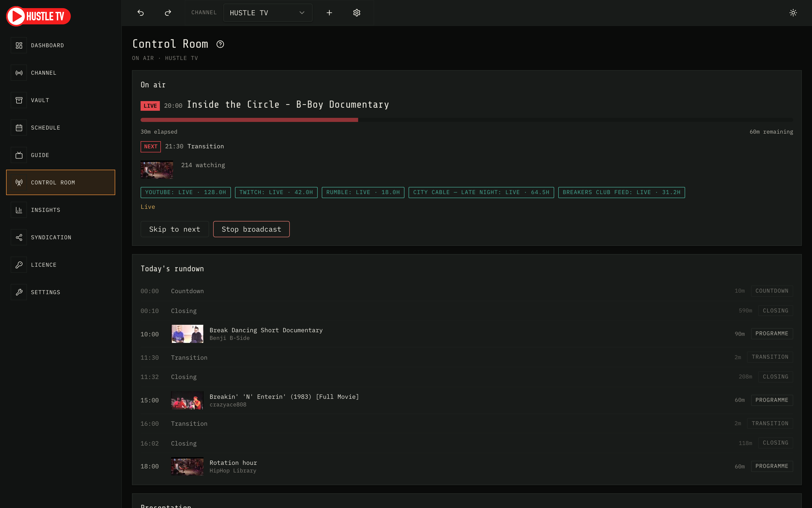
Task: Select the 00:10 Closing rundown row
Action: click(467, 311)
